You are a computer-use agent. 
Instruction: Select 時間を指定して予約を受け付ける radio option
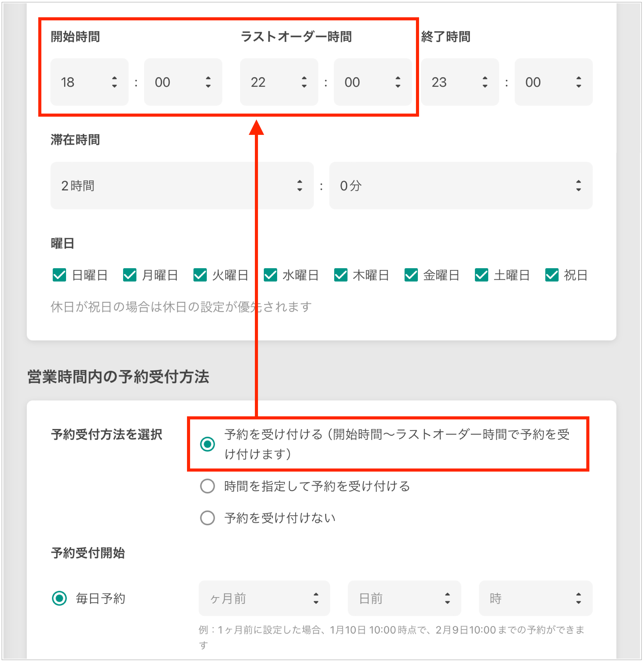[x=208, y=486]
